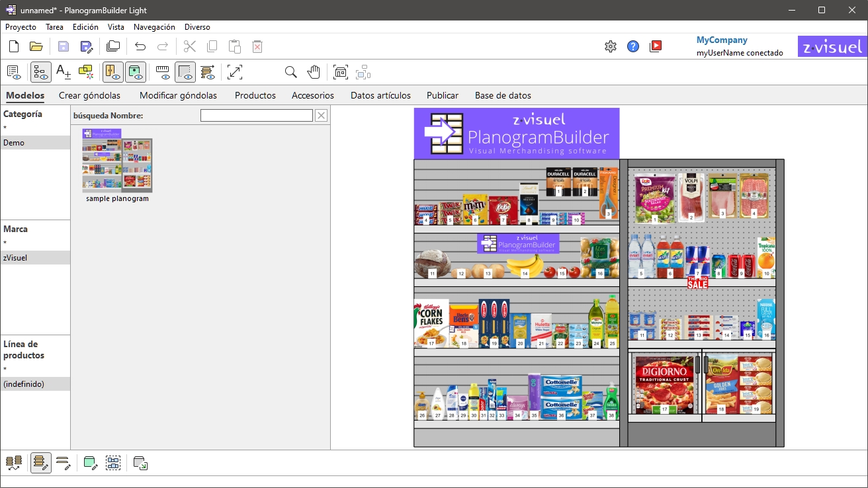Click the MyCompany link
The image size is (868, 488).
pos(722,40)
